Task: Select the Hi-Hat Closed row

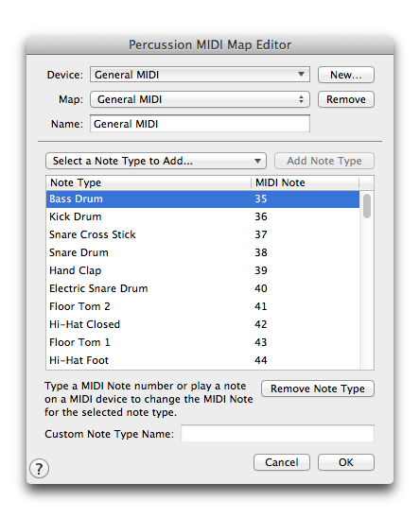Action: [x=202, y=324]
